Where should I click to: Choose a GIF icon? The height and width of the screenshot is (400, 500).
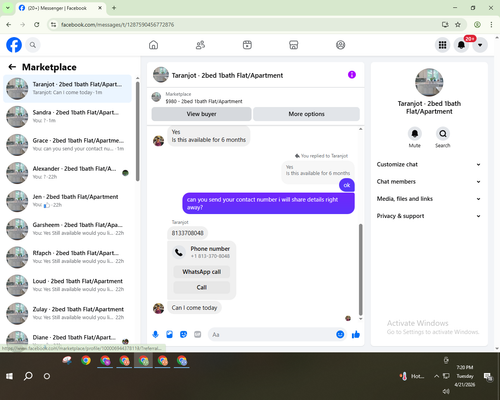click(x=198, y=334)
